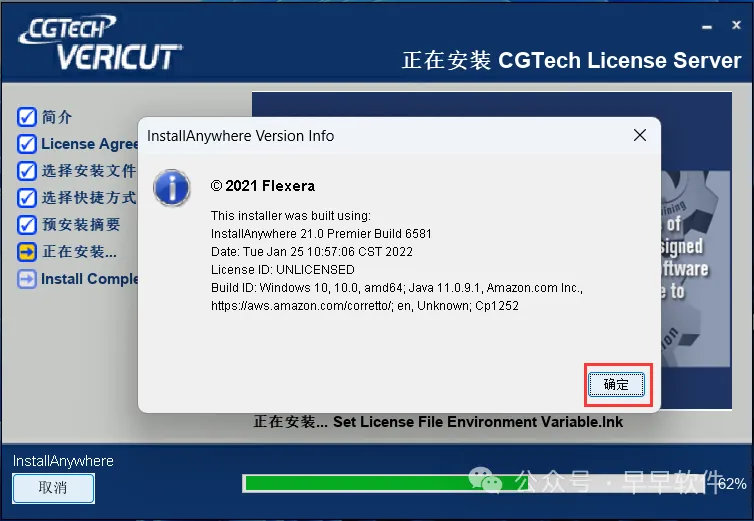Image resolution: width=754 pixels, height=521 pixels.
Task: Click the 'Date: Tue Jan 25 10:57:06 CST 2022' line
Action: point(312,252)
